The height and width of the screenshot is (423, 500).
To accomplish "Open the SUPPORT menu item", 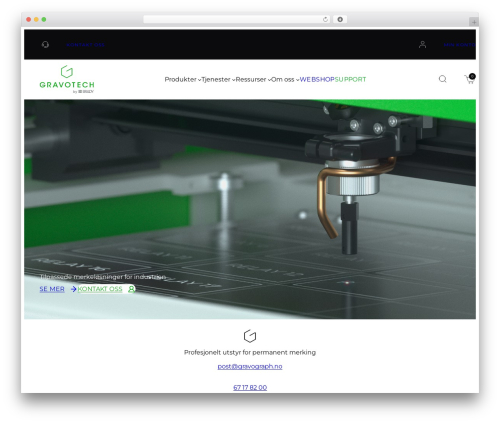I will coord(350,79).
